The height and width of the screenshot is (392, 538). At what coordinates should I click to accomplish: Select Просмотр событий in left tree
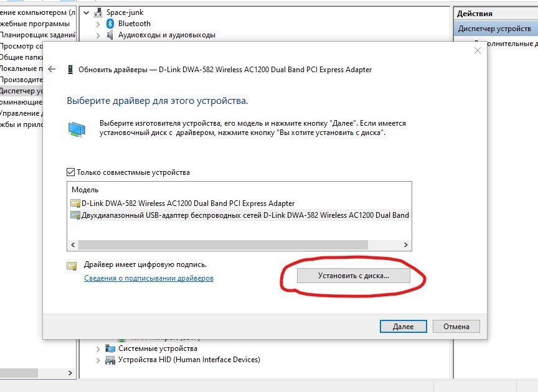coord(21,46)
